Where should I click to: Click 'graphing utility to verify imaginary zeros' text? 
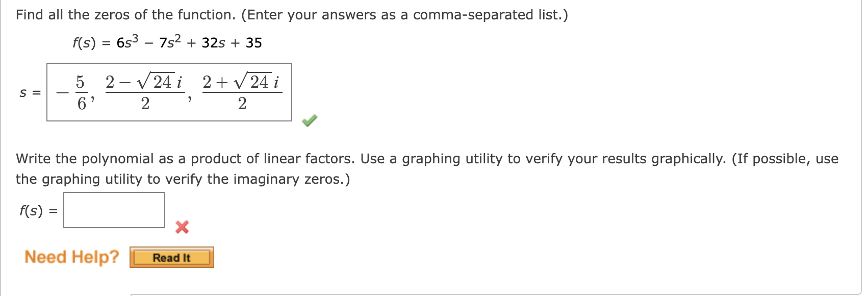(183, 179)
